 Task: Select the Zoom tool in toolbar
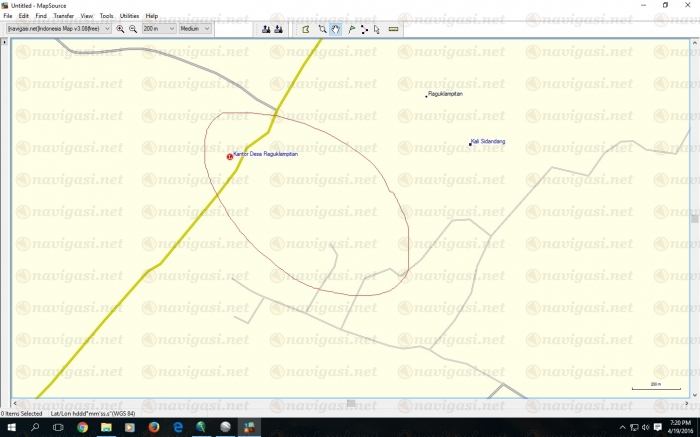click(321, 29)
